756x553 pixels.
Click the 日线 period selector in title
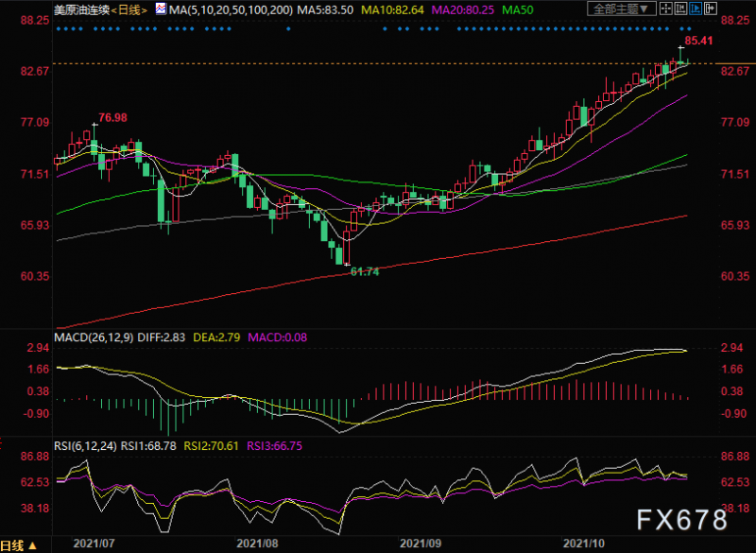coord(129,9)
